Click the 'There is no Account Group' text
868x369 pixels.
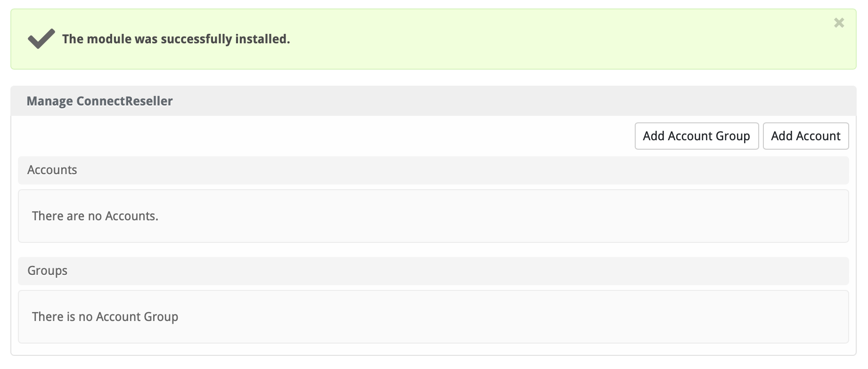click(105, 317)
